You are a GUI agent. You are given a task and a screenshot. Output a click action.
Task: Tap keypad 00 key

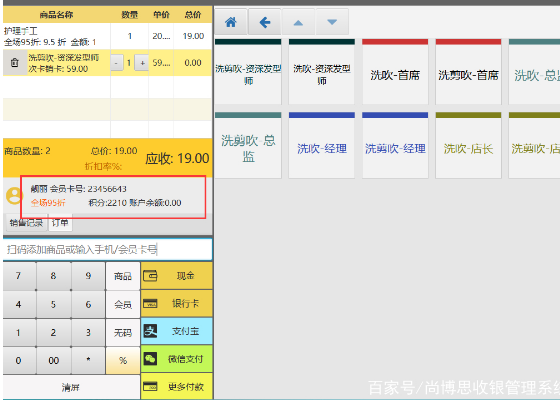[x=53, y=360]
